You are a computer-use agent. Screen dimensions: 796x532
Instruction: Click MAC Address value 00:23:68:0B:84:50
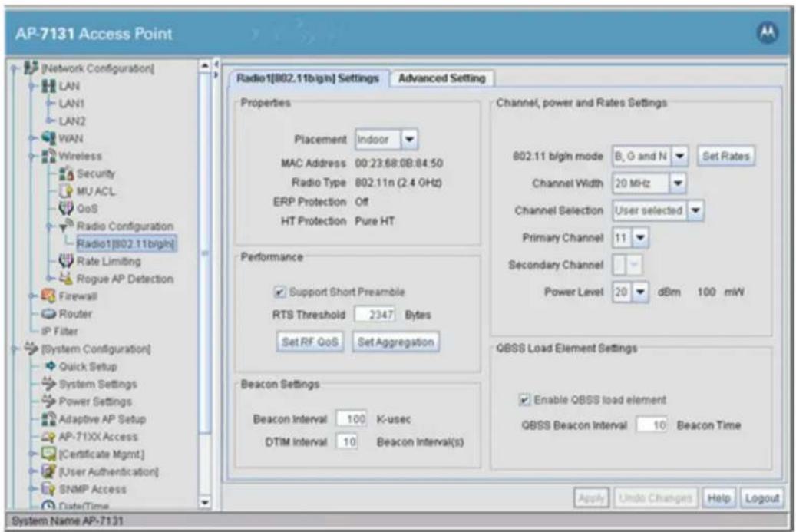[398, 163]
